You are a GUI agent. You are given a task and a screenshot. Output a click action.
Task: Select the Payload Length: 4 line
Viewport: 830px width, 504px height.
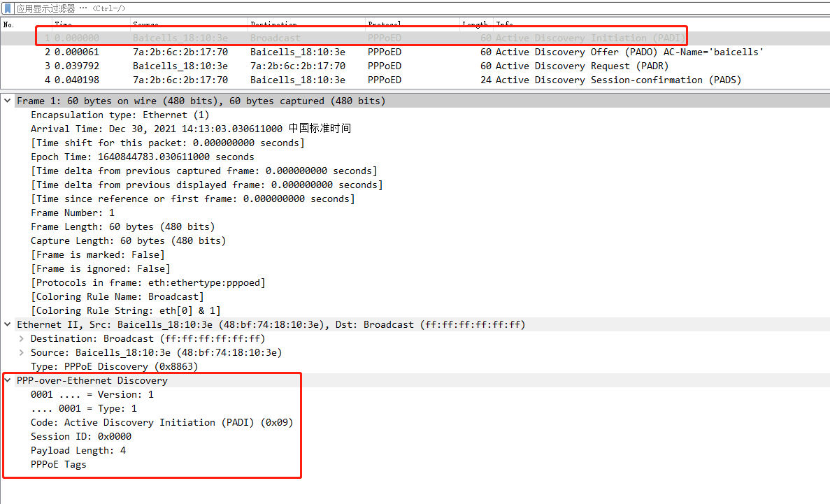78,451
